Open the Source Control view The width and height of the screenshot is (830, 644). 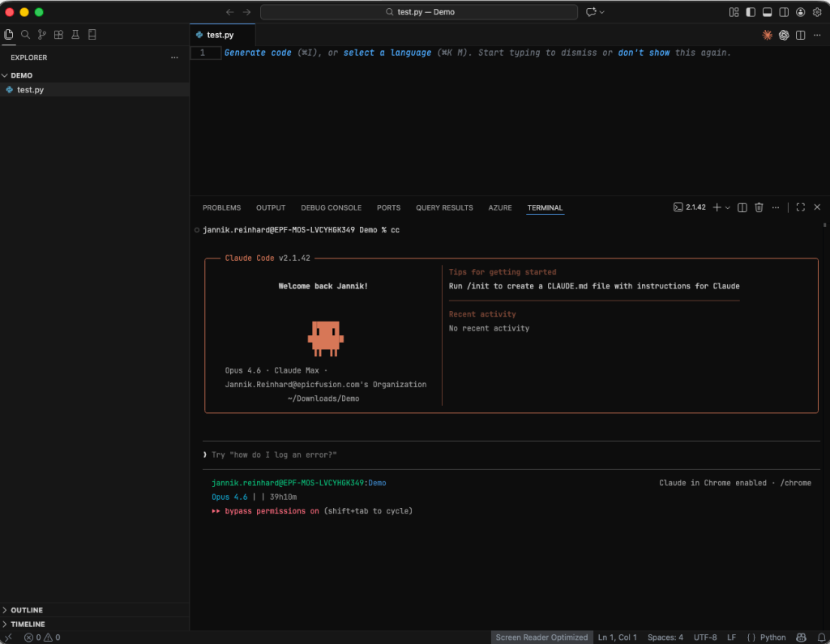[42, 35]
